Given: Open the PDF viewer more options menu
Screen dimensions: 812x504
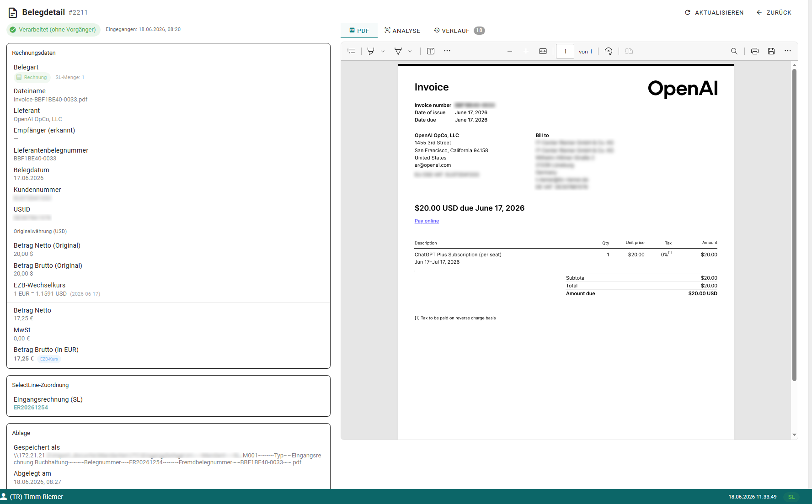Looking at the screenshot, I should tap(788, 51).
